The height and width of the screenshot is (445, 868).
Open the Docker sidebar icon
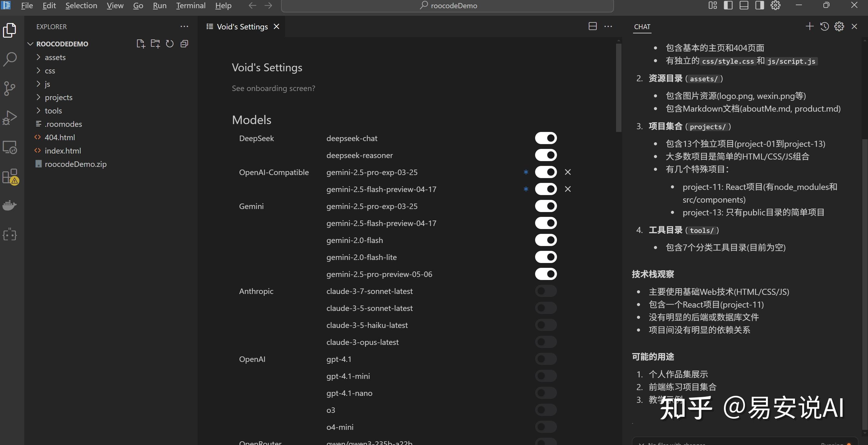point(10,205)
